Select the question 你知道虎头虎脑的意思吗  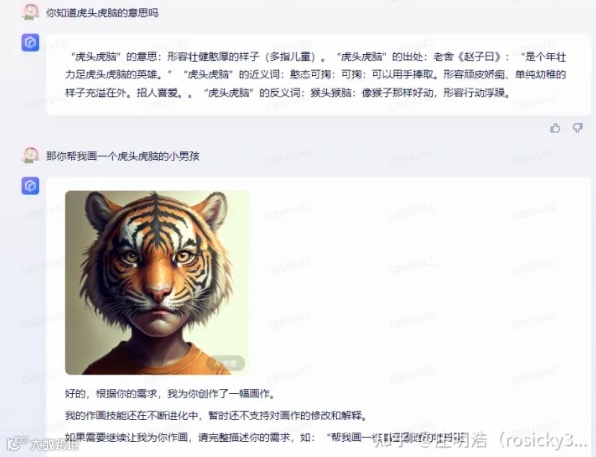(x=102, y=13)
